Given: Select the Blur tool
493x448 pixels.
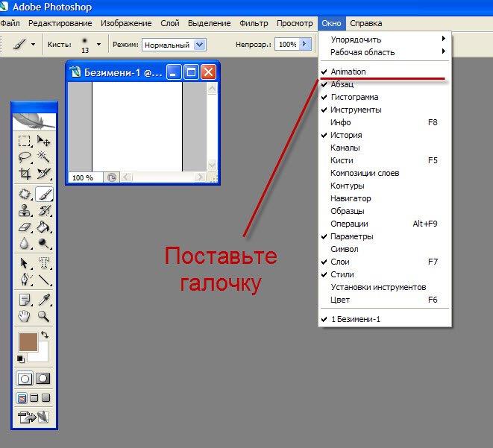Looking at the screenshot, I should (x=25, y=243).
